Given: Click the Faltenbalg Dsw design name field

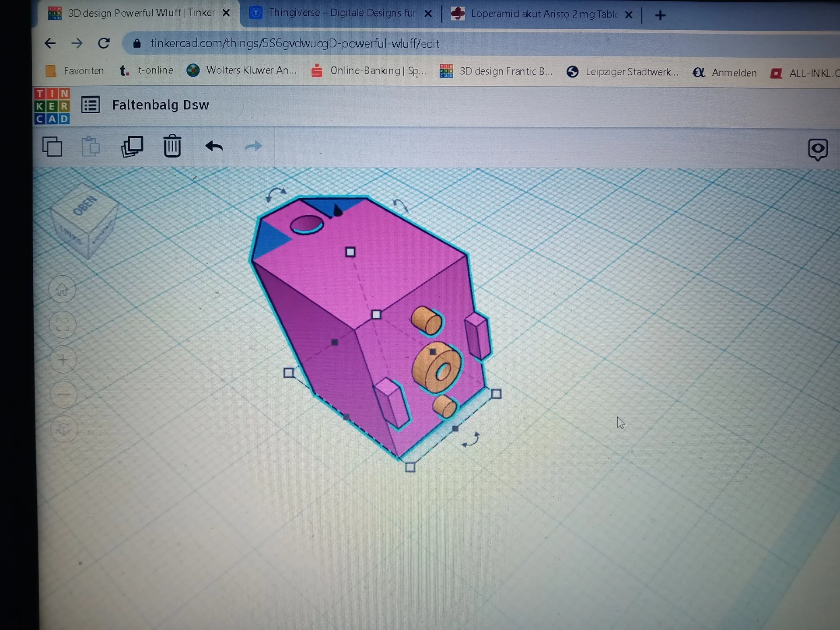Looking at the screenshot, I should coord(161,105).
